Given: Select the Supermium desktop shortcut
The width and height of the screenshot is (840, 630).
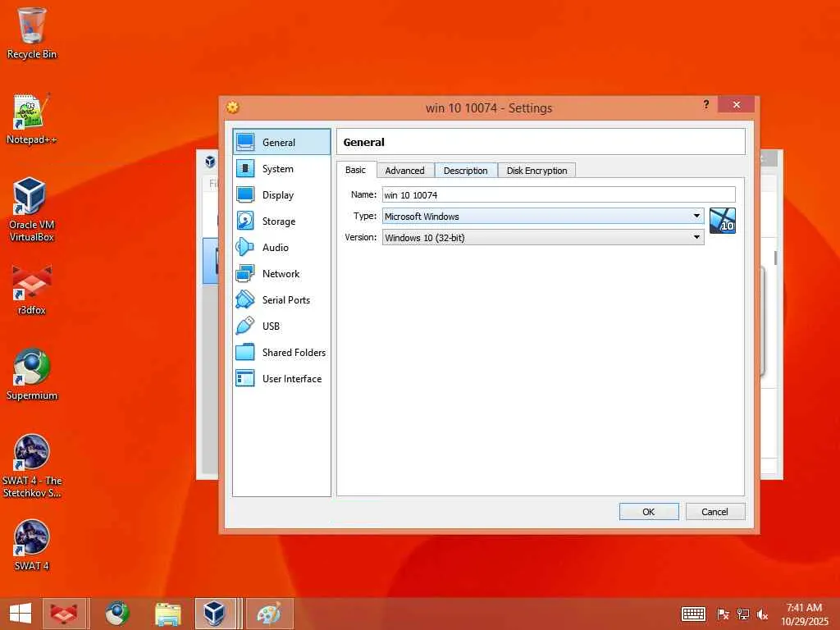Looking at the screenshot, I should pyautogui.click(x=32, y=375).
